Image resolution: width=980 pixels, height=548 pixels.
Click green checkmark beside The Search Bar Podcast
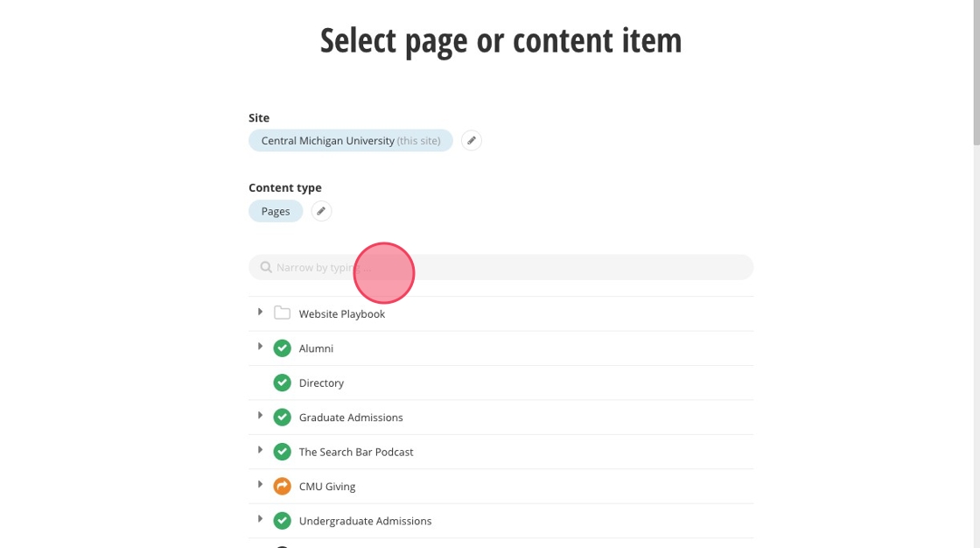tap(282, 452)
